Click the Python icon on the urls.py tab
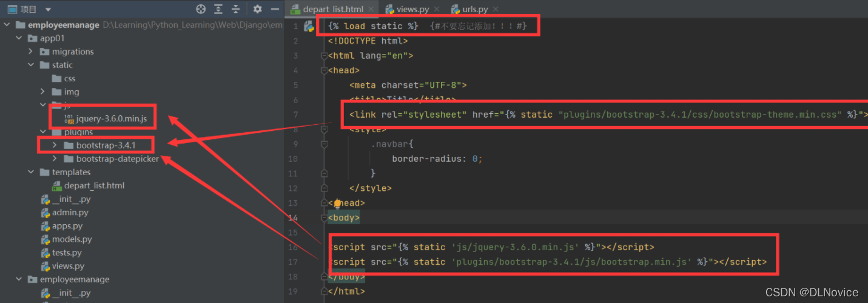 [x=456, y=9]
